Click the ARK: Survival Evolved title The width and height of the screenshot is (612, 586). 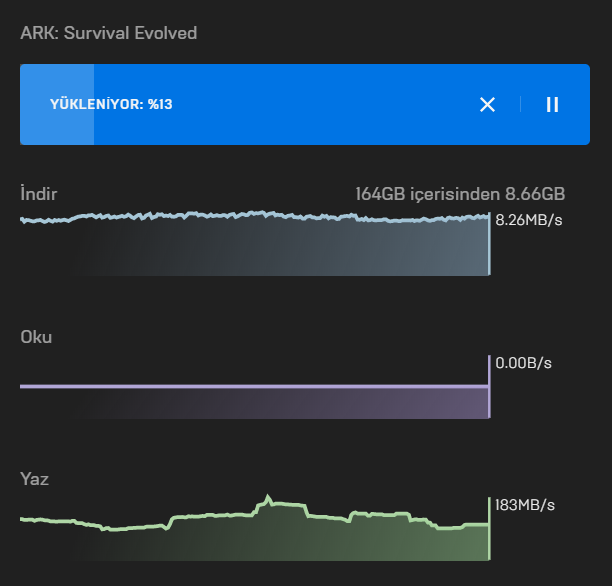(109, 33)
